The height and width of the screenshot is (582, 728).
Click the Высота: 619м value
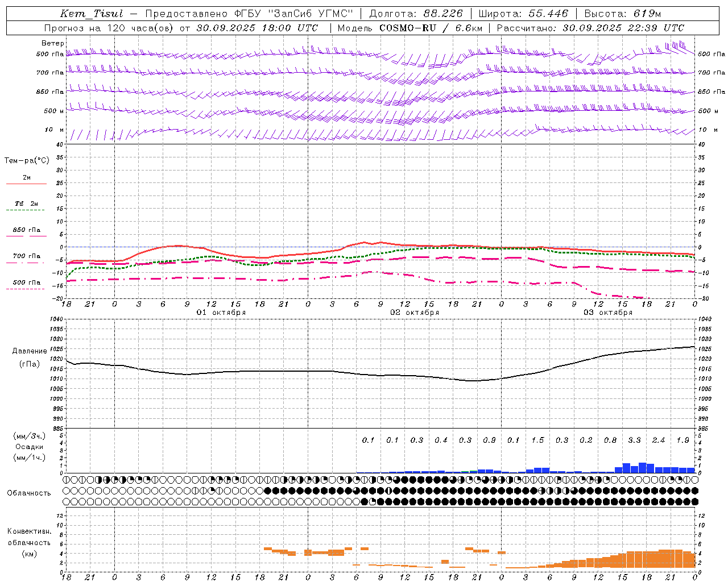tap(622, 14)
